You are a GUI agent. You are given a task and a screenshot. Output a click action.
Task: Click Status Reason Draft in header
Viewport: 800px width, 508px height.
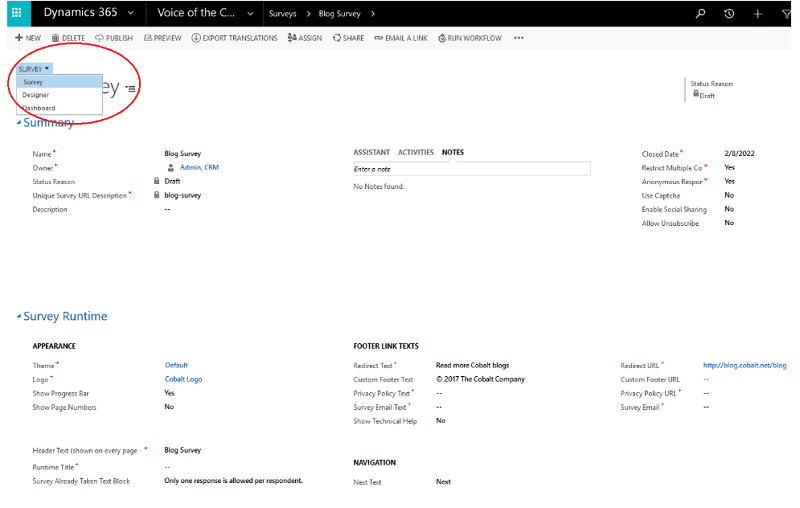tap(707, 95)
